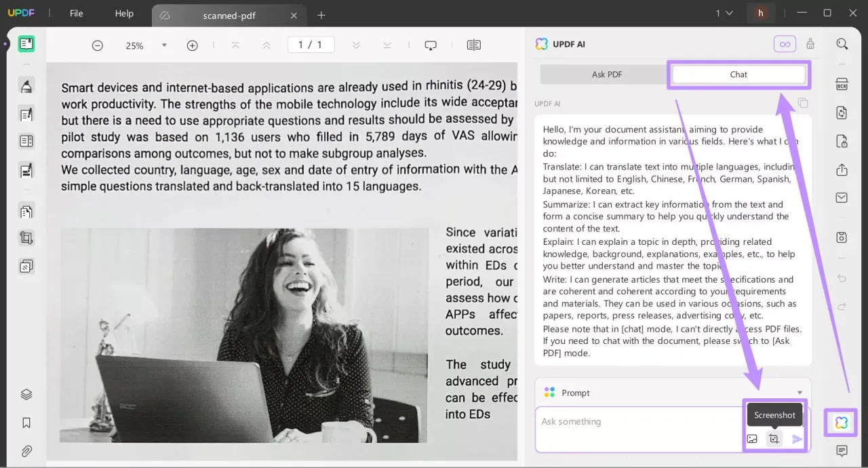This screenshot has width=868, height=468.
Task: Expand the Prompt options chevron
Action: coord(800,392)
